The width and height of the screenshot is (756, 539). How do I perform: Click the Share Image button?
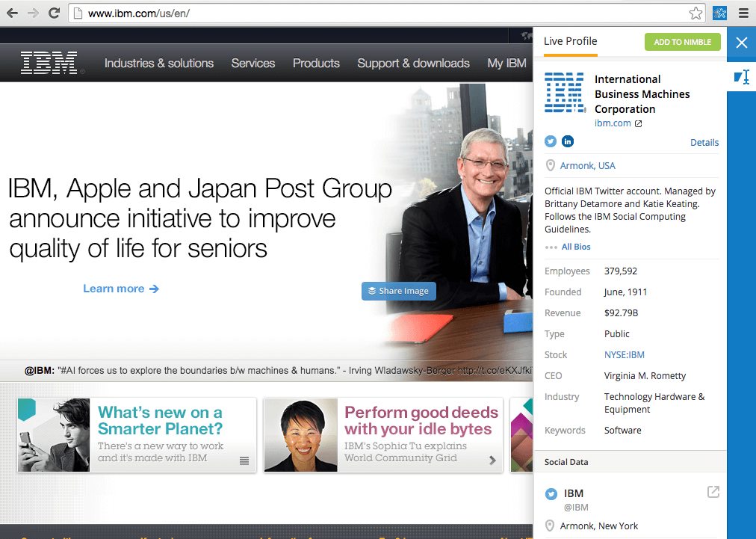[399, 291]
